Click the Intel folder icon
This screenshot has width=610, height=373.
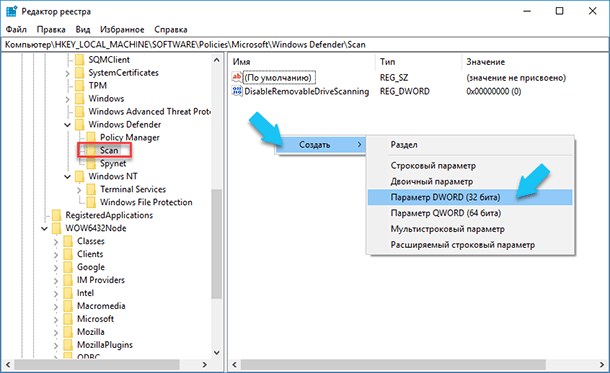[68, 293]
